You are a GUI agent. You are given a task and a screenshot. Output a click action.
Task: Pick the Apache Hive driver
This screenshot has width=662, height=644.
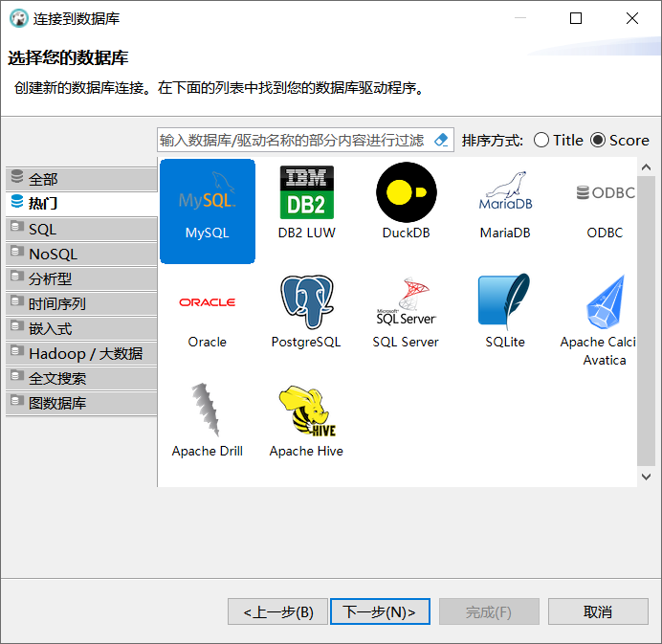[x=306, y=421]
